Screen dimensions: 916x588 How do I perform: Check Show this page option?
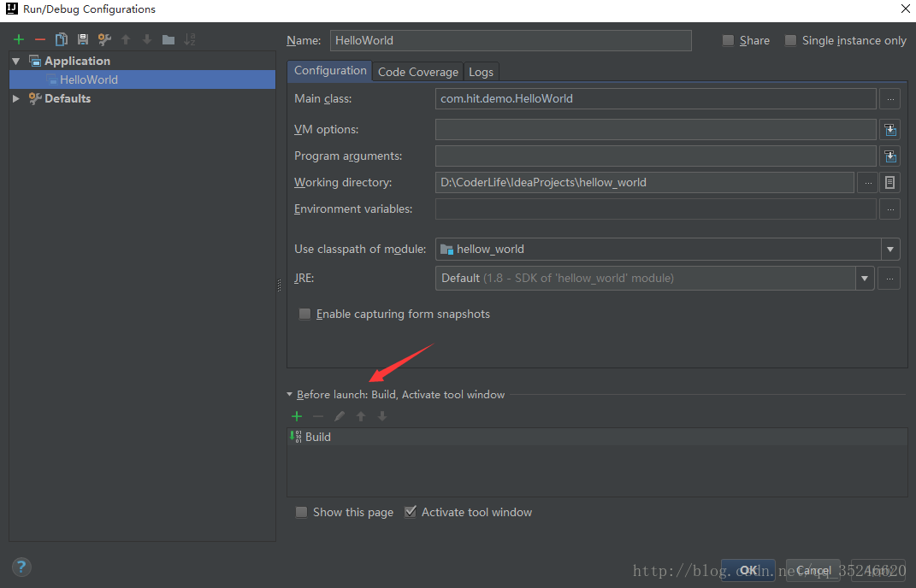(x=301, y=512)
